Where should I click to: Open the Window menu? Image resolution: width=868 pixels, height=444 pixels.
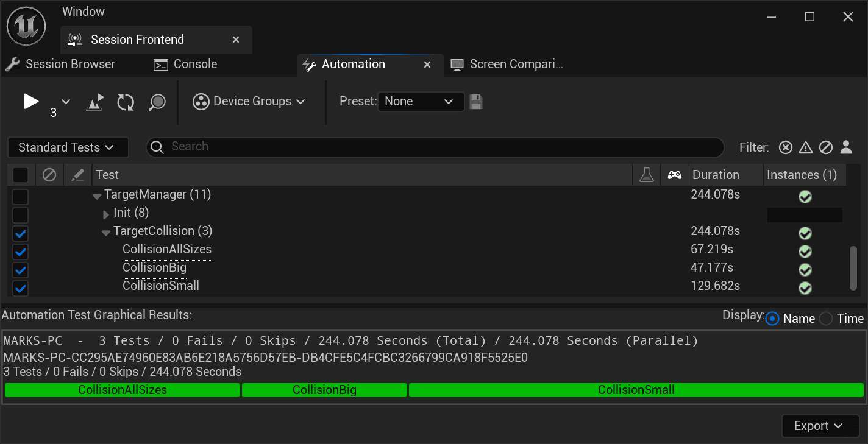pyautogui.click(x=84, y=12)
